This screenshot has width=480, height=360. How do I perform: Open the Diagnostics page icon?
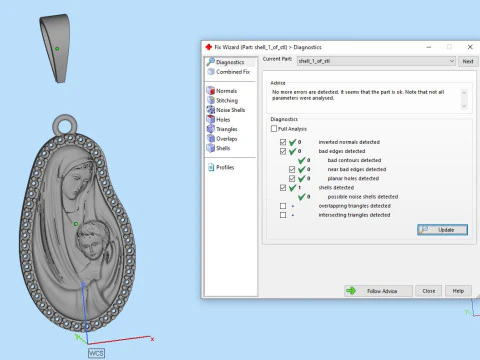(x=210, y=62)
